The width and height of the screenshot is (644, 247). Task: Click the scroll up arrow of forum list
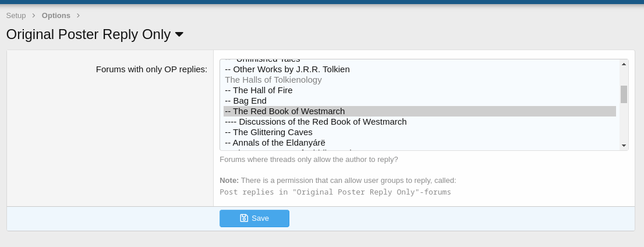(x=624, y=64)
